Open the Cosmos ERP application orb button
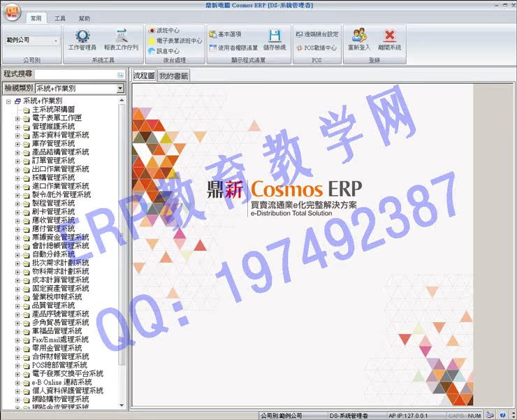The width and height of the screenshot is (517, 420). click(x=12, y=12)
